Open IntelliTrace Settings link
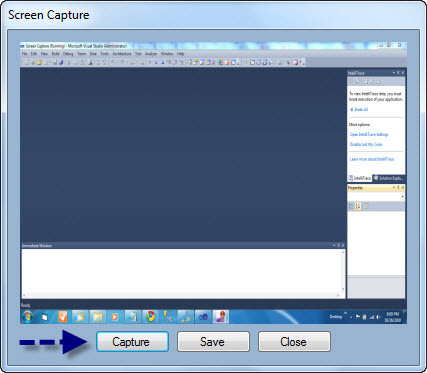Image resolution: width=427 pixels, height=373 pixels. (x=369, y=134)
